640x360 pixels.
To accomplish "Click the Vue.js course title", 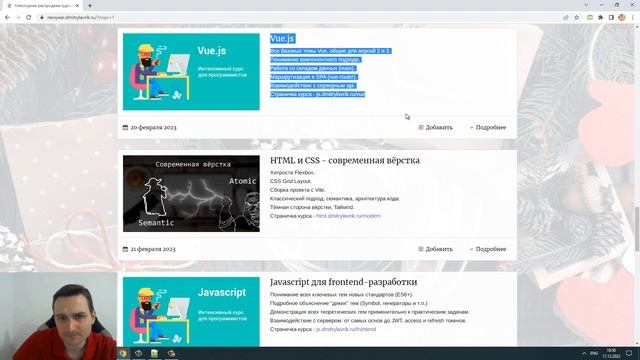I will (282, 38).
